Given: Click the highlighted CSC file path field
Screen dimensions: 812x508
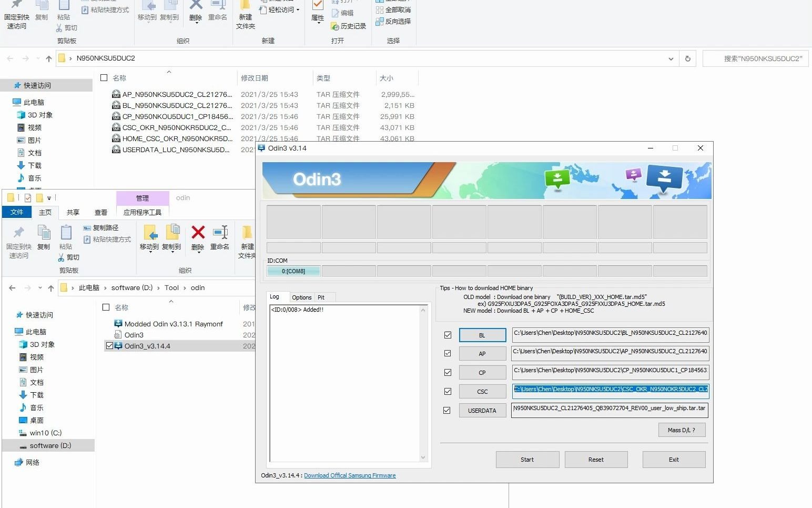Looking at the screenshot, I should tap(610, 392).
